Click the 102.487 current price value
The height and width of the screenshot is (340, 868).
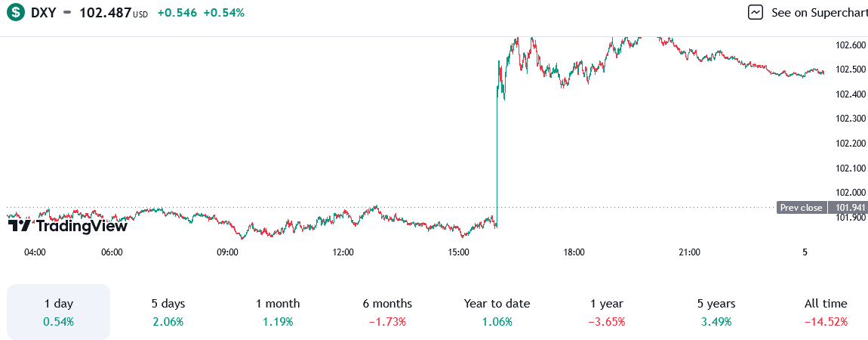pyautogui.click(x=104, y=13)
